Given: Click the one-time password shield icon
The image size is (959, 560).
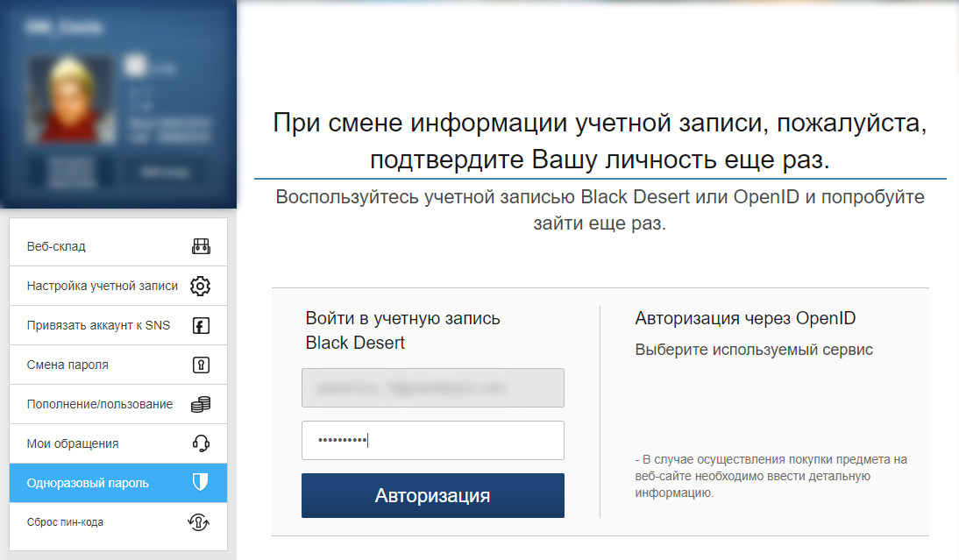Looking at the screenshot, I should 200,482.
